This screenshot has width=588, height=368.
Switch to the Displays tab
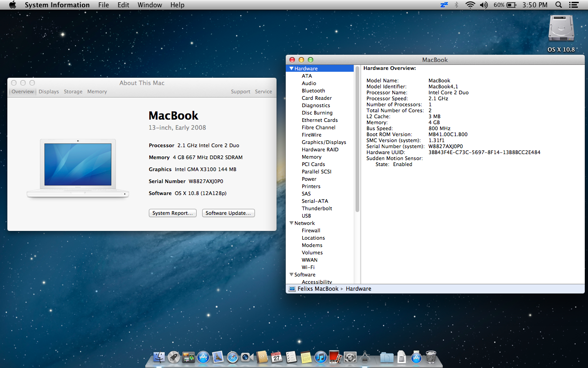coord(49,92)
